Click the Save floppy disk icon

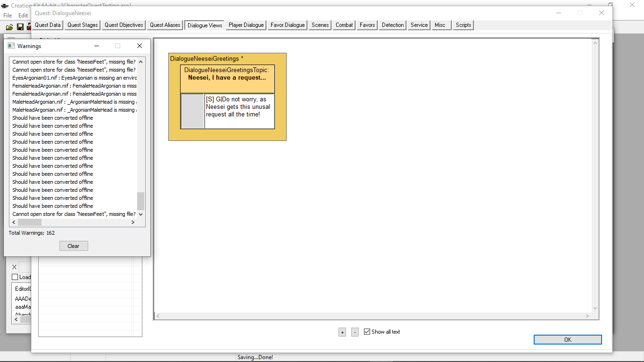(x=20, y=27)
